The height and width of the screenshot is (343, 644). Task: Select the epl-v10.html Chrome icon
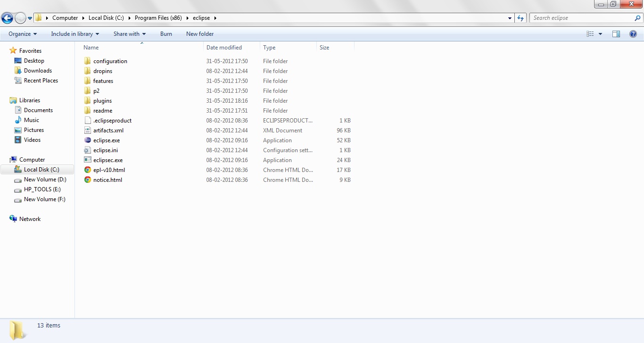click(87, 170)
